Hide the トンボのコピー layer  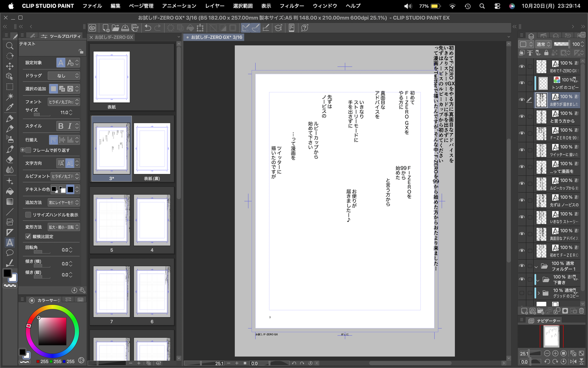pos(522,83)
